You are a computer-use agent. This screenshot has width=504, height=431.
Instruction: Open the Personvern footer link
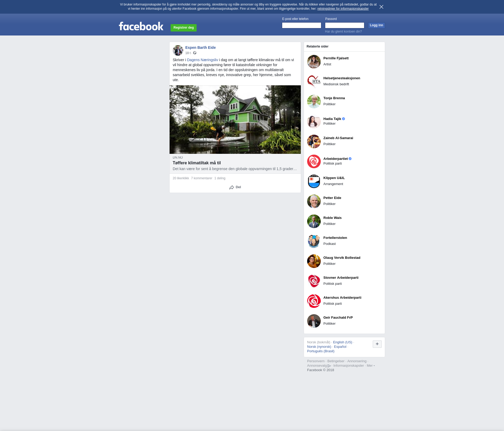(x=316, y=361)
